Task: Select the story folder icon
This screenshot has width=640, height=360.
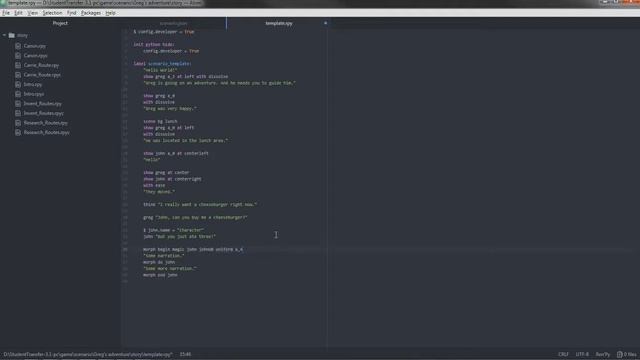Action: click(x=12, y=36)
